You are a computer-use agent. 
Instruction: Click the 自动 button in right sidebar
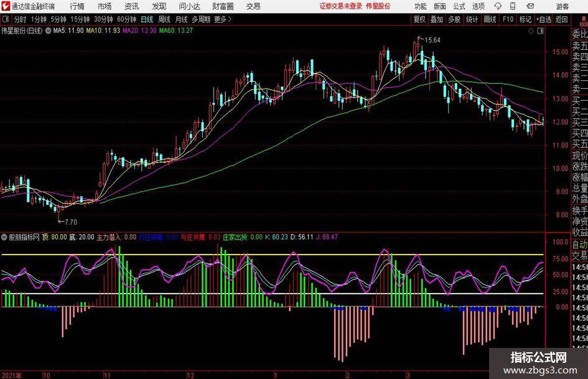(580, 245)
